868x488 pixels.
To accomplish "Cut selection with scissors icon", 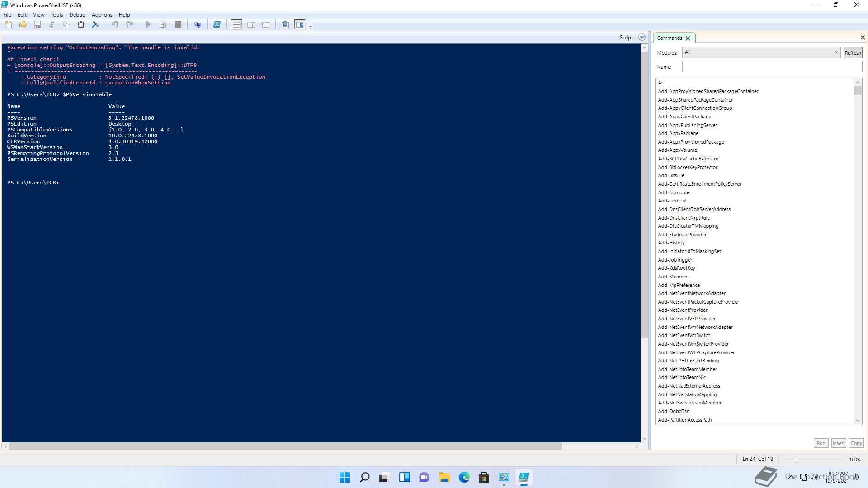I will (x=52, y=25).
